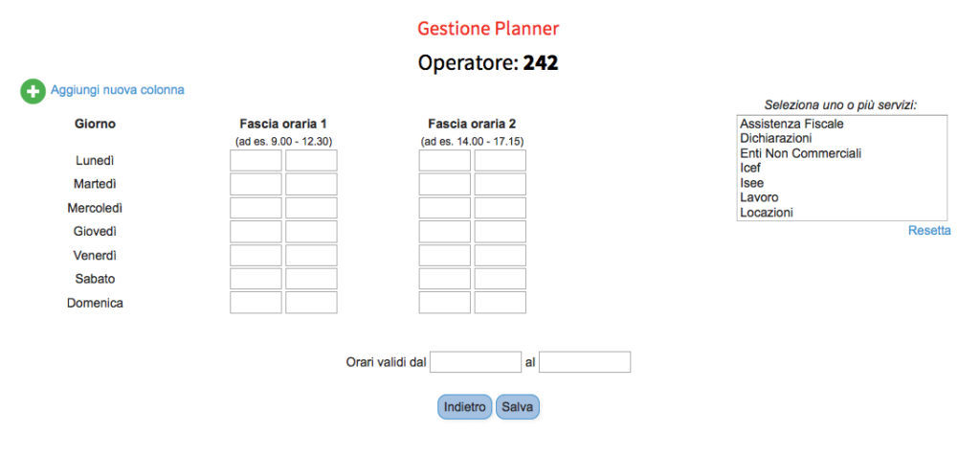Select Isee in the services list
The height and width of the screenshot is (457, 980).
pos(751,183)
